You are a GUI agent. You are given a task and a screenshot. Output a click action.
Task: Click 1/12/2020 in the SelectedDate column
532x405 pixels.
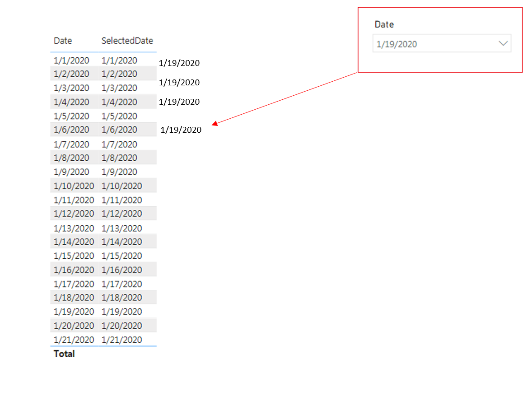coord(121,214)
